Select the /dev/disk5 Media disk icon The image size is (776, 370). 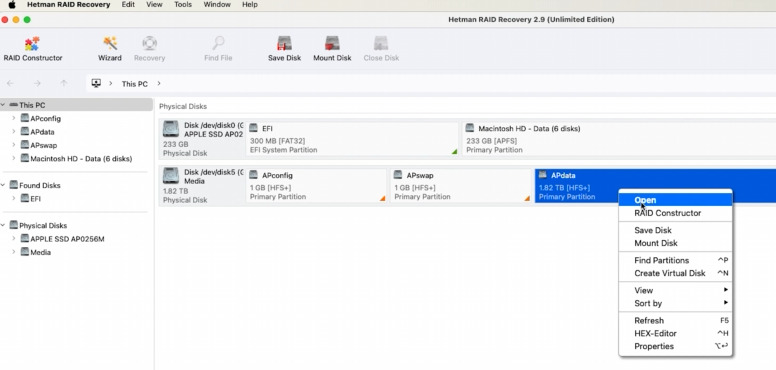click(x=171, y=176)
